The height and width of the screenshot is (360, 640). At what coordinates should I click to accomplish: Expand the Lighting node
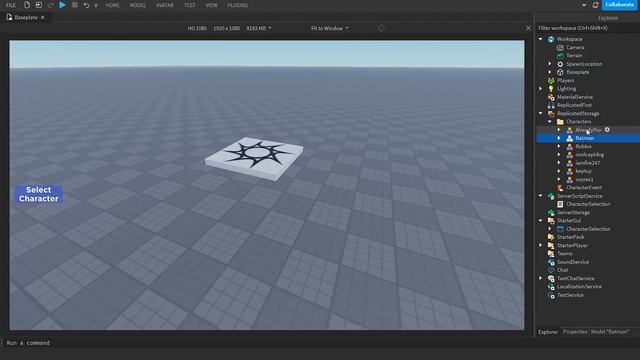541,89
